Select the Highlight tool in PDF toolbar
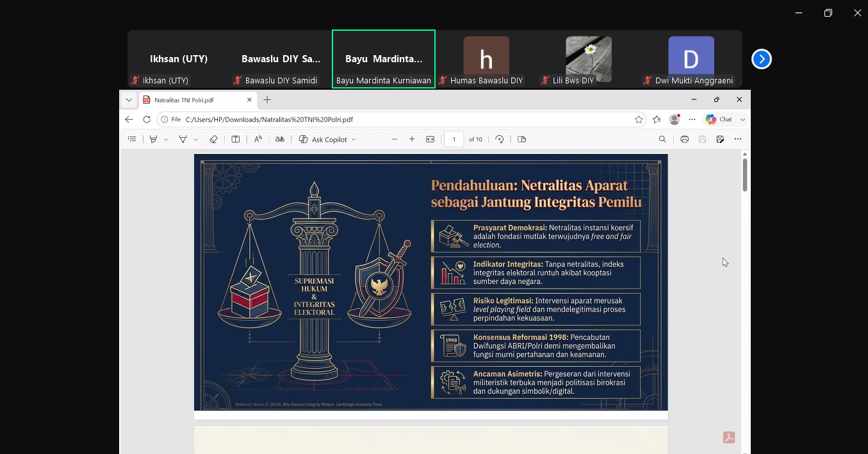The height and width of the screenshot is (454, 868). click(x=153, y=139)
